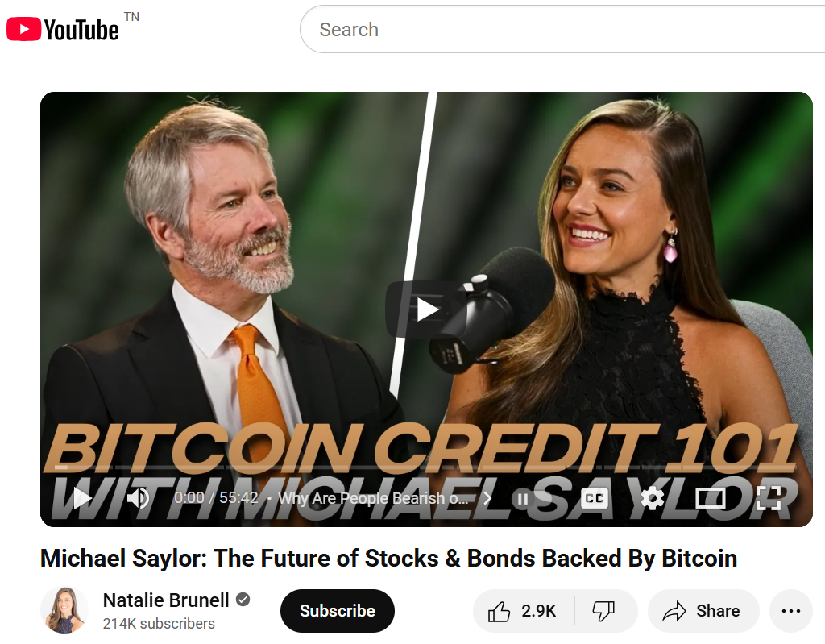
Task: Like the video with thumbs up
Action: pyautogui.click(x=523, y=611)
